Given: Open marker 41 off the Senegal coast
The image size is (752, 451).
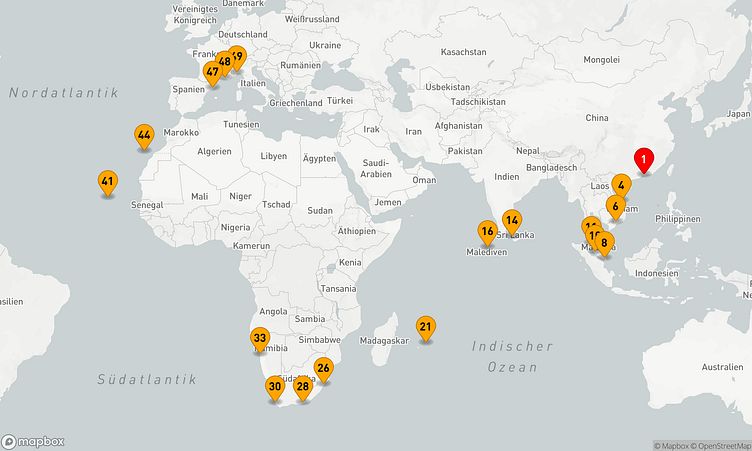Looking at the screenshot, I should point(108,182).
